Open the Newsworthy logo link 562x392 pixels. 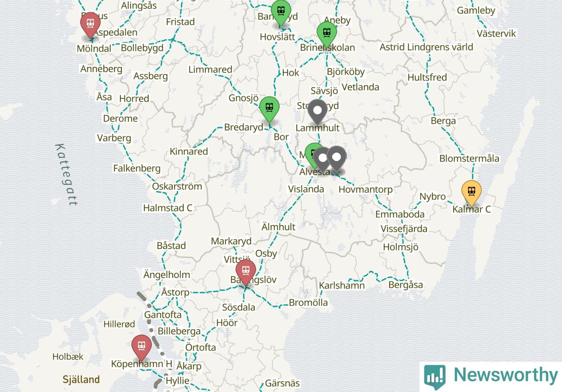(x=491, y=375)
